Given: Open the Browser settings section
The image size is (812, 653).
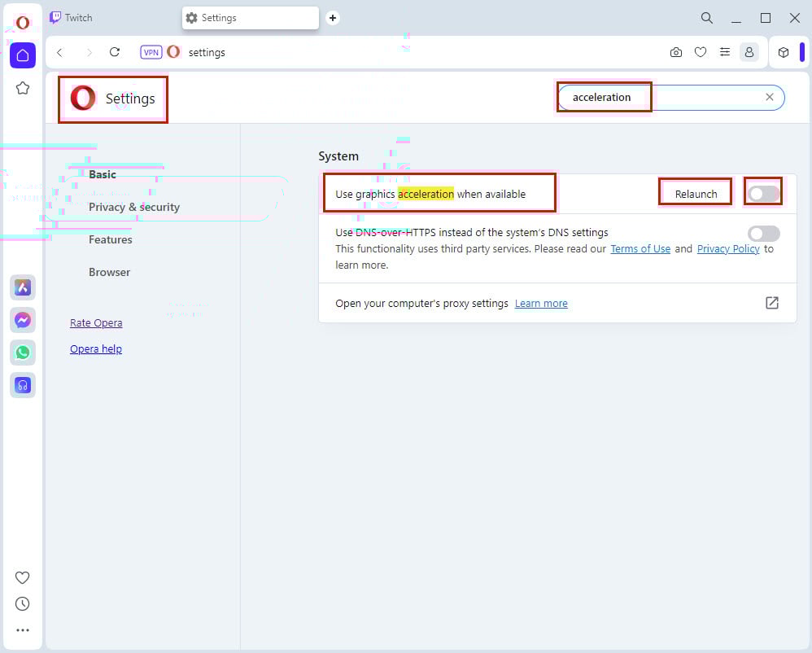Looking at the screenshot, I should click(x=109, y=272).
